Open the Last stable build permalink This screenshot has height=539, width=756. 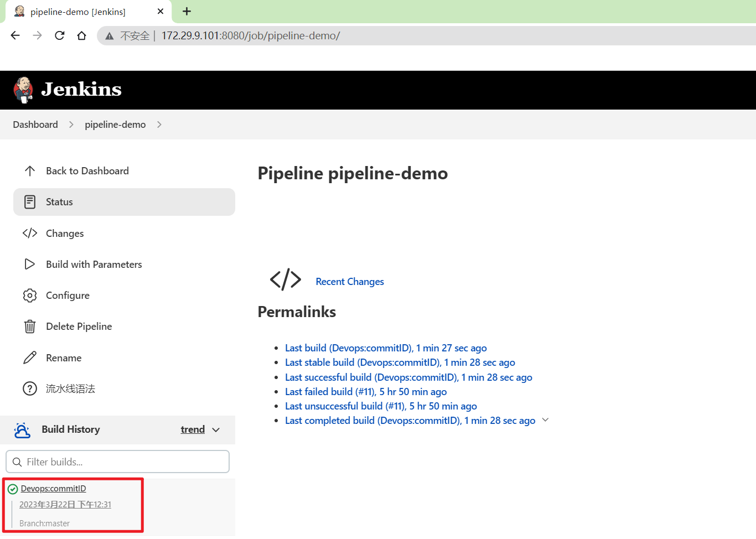click(x=400, y=362)
